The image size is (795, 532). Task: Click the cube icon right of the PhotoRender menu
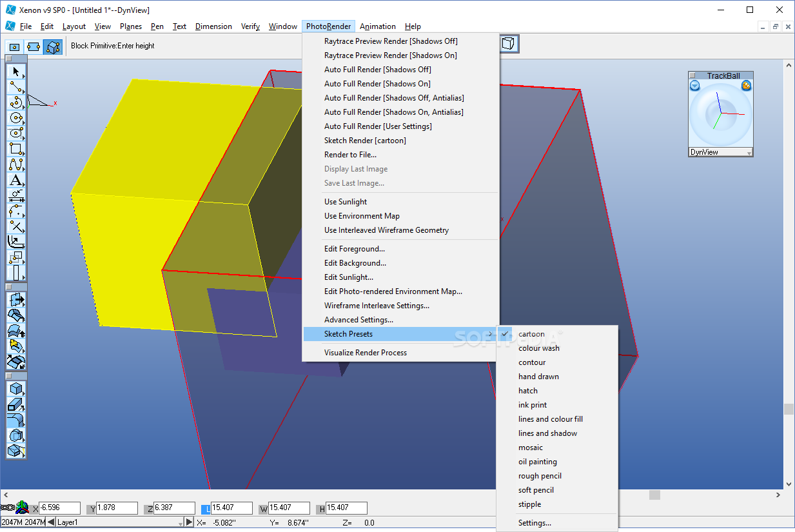509,44
